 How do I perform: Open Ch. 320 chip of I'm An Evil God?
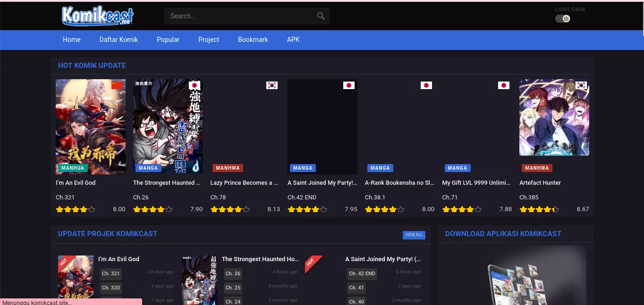point(111,288)
